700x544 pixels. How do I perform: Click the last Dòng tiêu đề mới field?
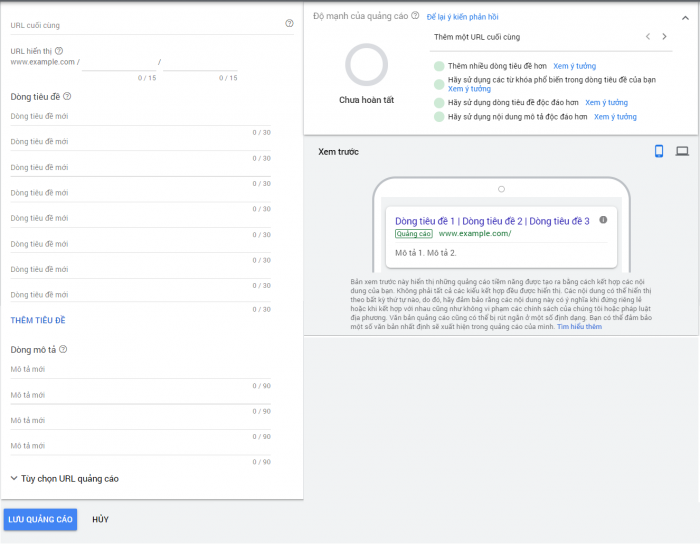(141, 295)
